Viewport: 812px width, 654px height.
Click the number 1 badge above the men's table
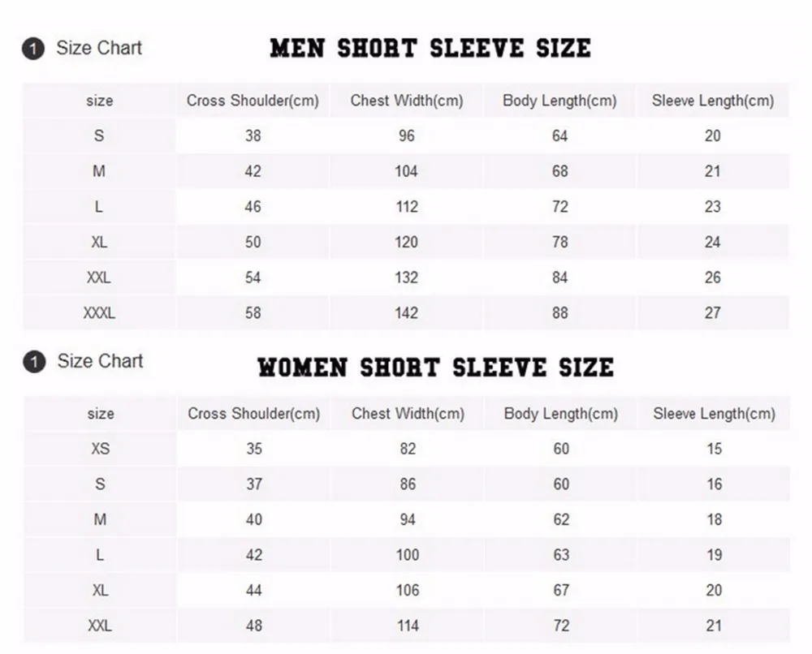32,49
